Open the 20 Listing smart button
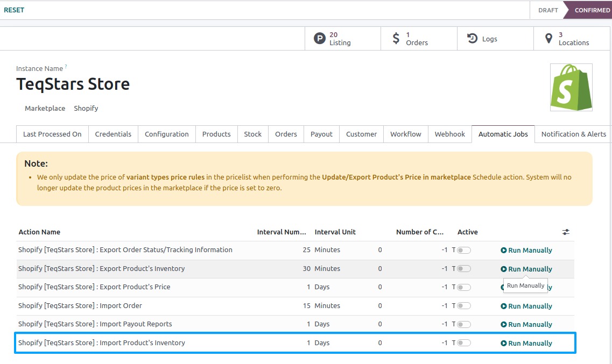The height and width of the screenshot is (364, 612). point(343,39)
